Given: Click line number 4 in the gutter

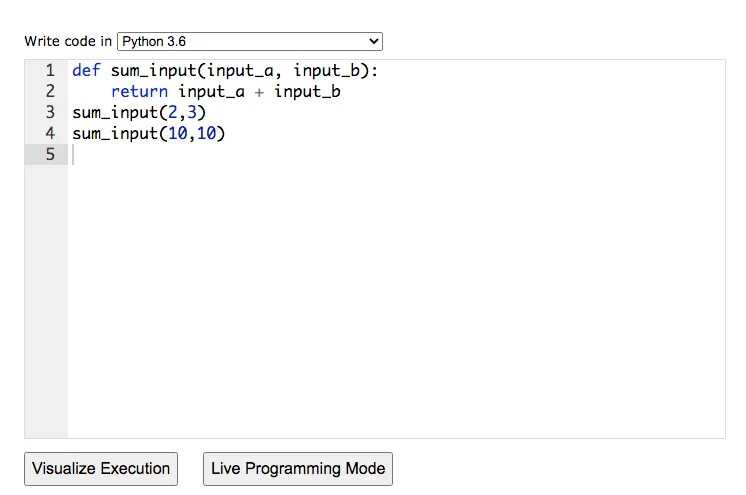Looking at the screenshot, I should click(49, 133).
